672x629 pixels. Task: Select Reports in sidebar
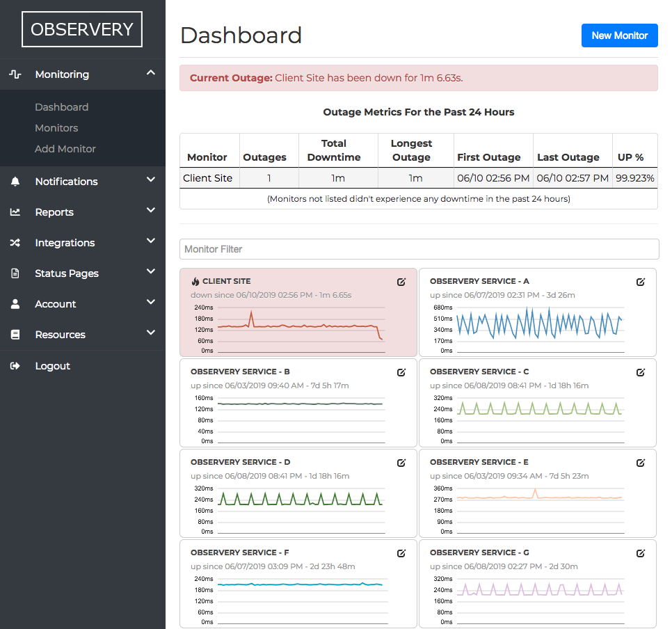point(54,212)
